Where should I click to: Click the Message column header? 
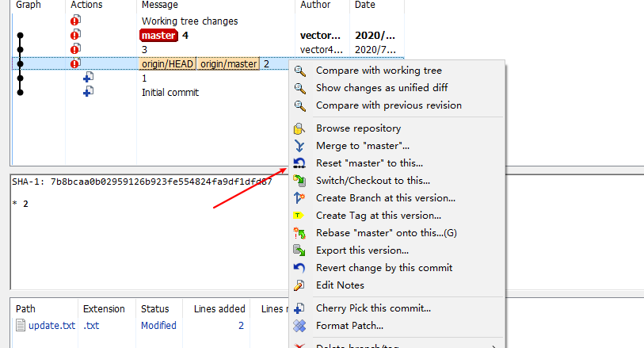pos(160,5)
